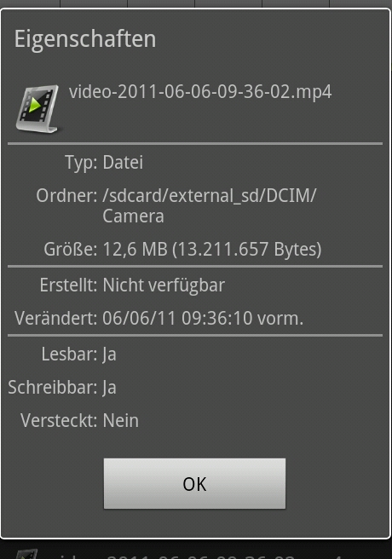Click the Schreibbar: Ja value
The image size is (392, 559).
109,388
